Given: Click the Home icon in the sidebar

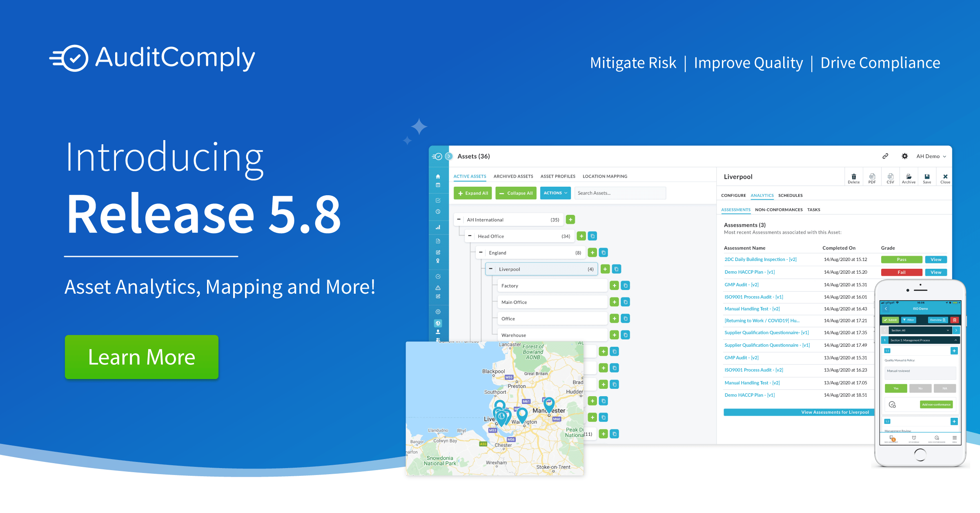Looking at the screenshot, I should point(438,176).
